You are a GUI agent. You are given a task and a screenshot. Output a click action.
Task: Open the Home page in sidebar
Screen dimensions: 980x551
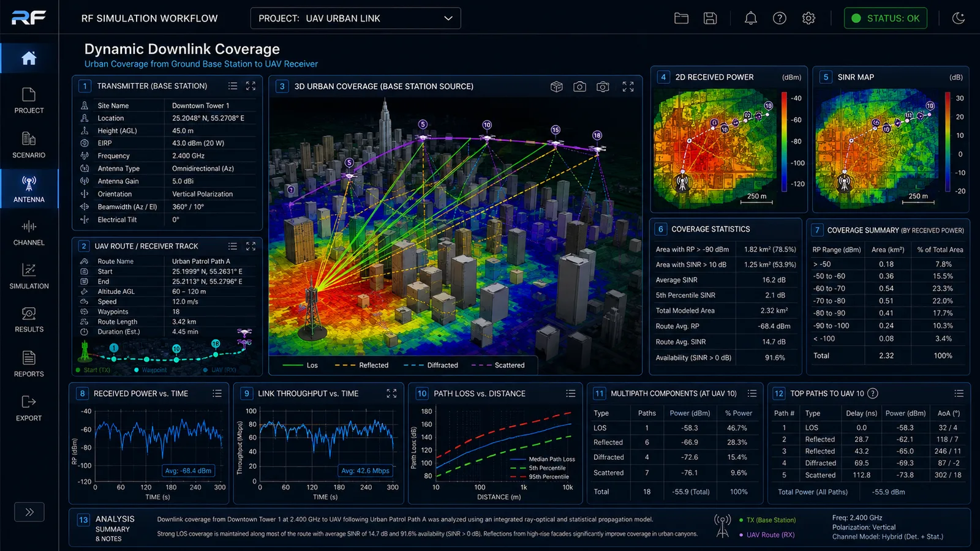pyautogui.click(x=29, y=58)
